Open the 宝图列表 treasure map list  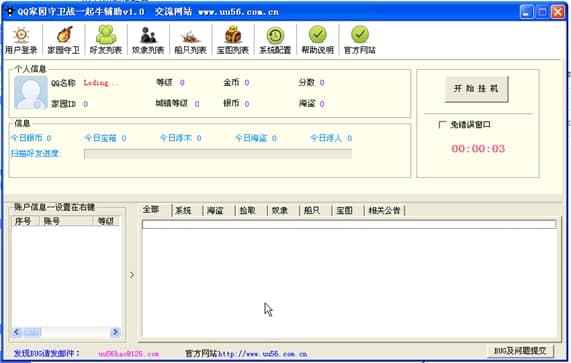(233, 40)
